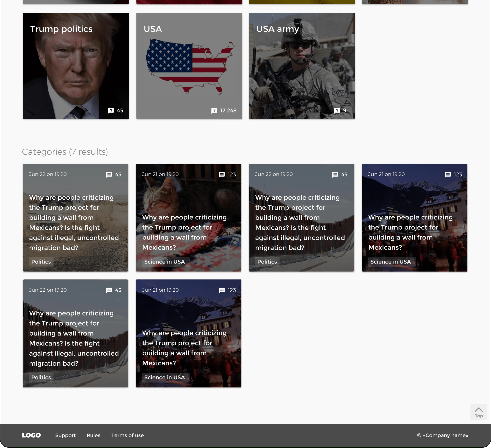Click the Politics tag on the first desert card
491x448 pixels.
(41, 262)
